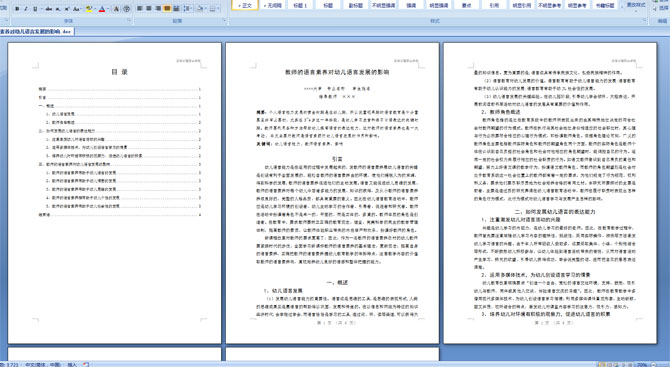Image resolution: width=670 pixels, height=367 pixels.
Task: Click the enclosed character icon
Action: (x=126, y=9)
